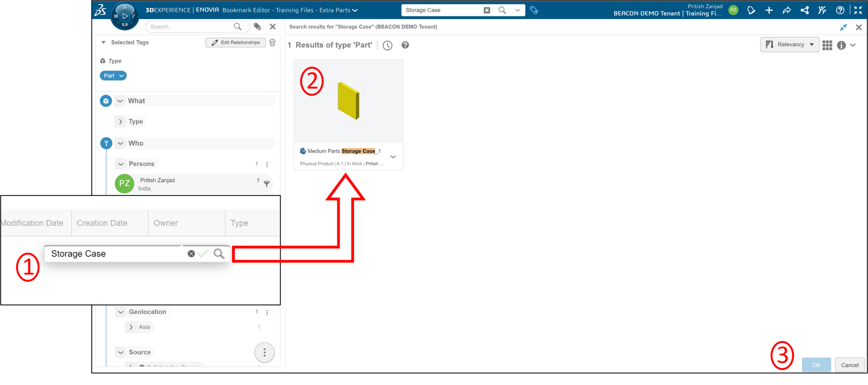Open the social network share icon
868x385 pixels.
(x=804, y=10)
